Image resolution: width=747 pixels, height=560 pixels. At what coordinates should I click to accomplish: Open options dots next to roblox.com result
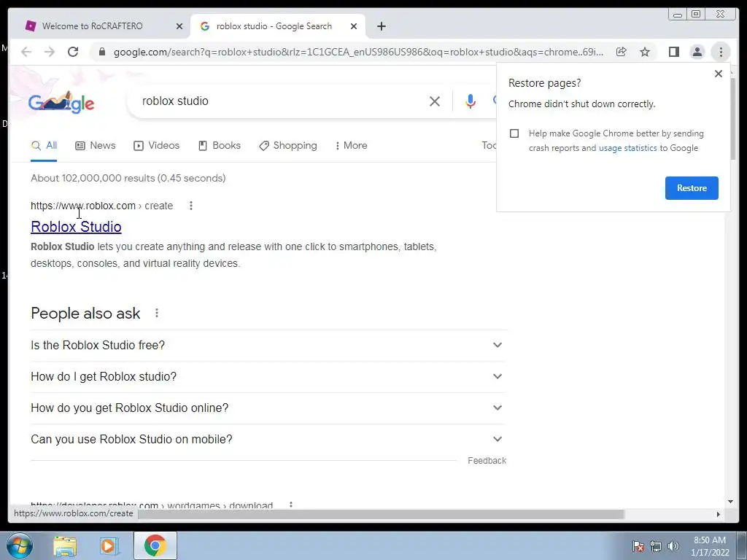[x=191, y=206]
